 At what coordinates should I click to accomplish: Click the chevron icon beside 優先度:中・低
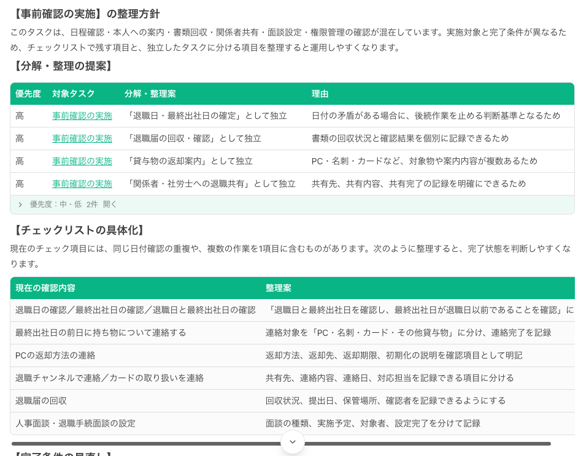pyautogui.click(x=20, y=204)
